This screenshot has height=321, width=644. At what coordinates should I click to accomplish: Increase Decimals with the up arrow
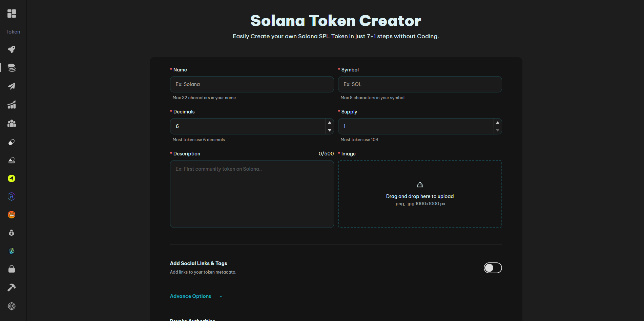(x=330, y=123)
